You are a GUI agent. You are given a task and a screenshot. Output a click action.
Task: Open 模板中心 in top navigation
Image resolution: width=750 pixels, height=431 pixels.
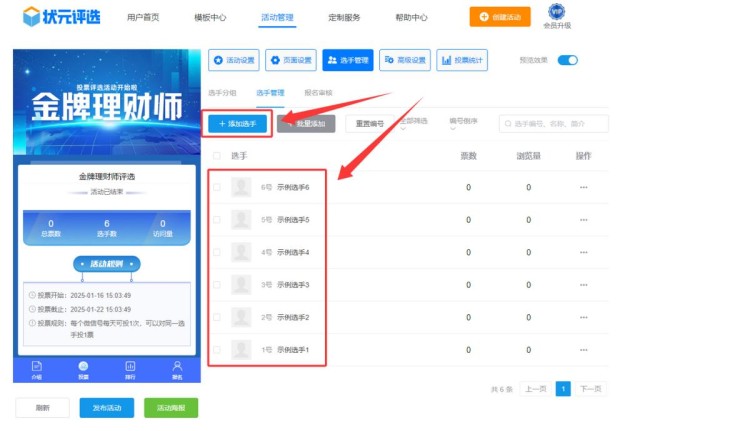[210, 18]
